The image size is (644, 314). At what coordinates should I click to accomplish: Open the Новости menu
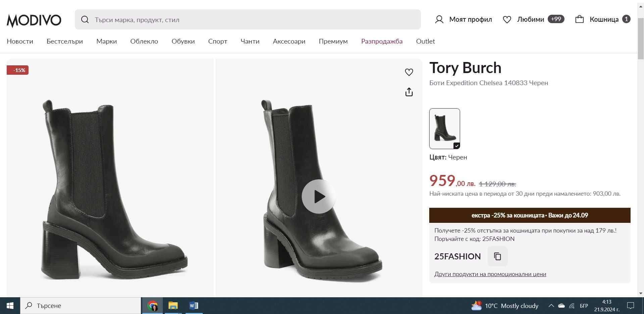20,41
